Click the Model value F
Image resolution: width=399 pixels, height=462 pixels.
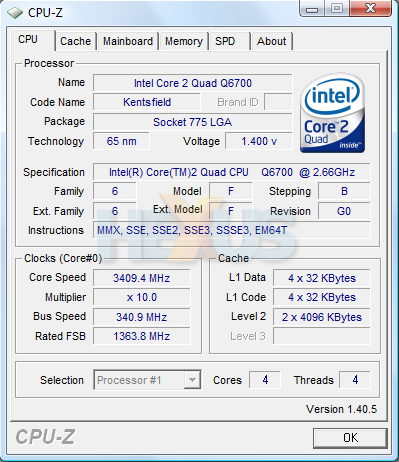click(x=231, y=191)
